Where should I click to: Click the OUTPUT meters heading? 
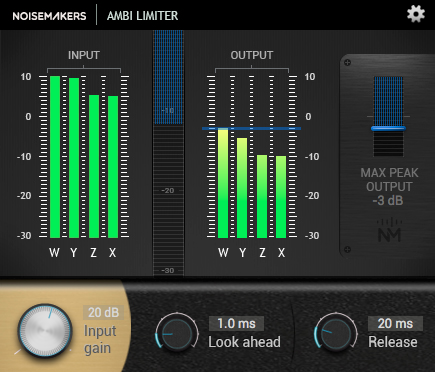point(252,55)
